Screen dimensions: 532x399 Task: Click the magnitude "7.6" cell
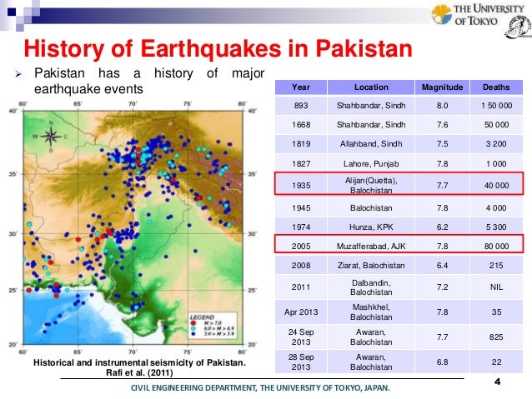pyautogui.click(x=442, y=125)
